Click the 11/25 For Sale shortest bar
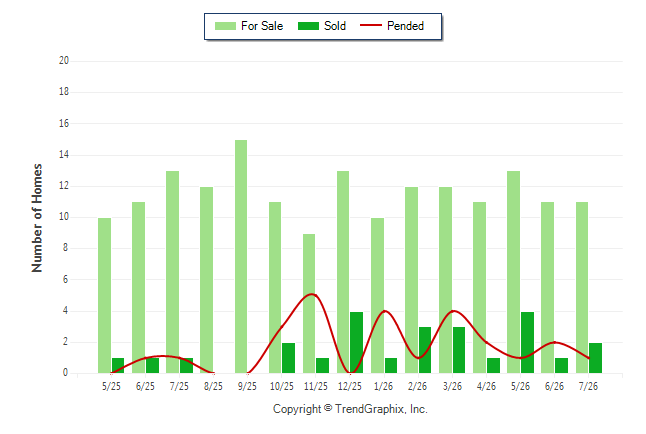Image resolution: width=646 pixels, height=434 pixels. (x=309, y=303)
